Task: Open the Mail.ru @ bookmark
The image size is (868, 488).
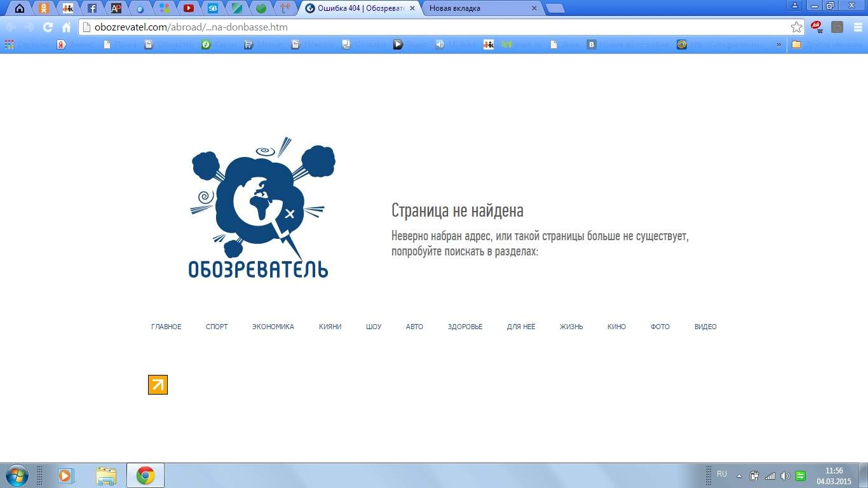Action: point(682,44)
